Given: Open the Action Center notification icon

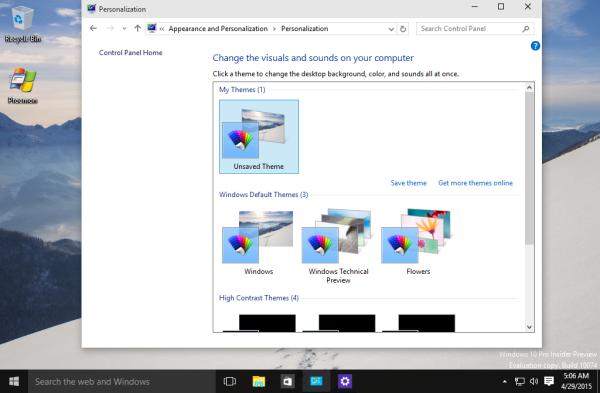Looking at the screenshot, I should (549, 381).
